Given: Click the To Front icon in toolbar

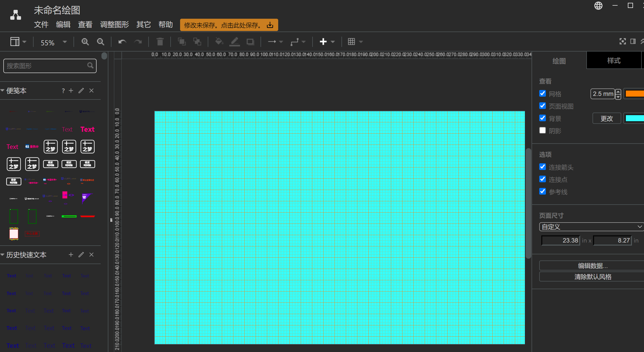Looking at the screenshot, I should point(182,42).
